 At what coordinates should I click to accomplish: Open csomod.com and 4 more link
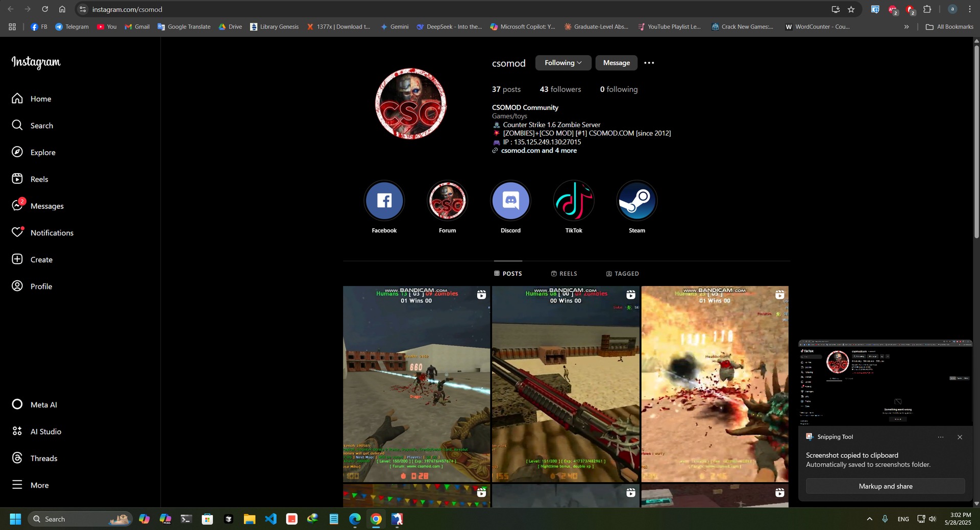pyautogui.click(x=538, y=151)
